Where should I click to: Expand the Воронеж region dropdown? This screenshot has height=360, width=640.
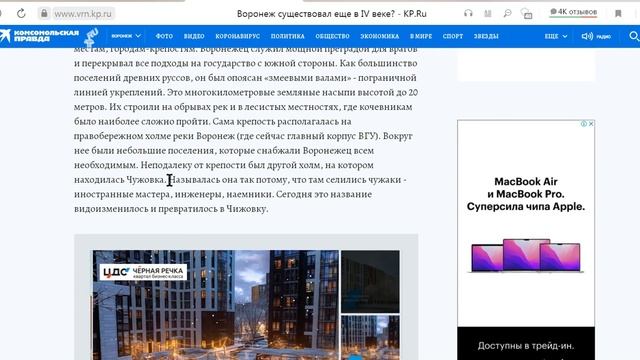126,36
